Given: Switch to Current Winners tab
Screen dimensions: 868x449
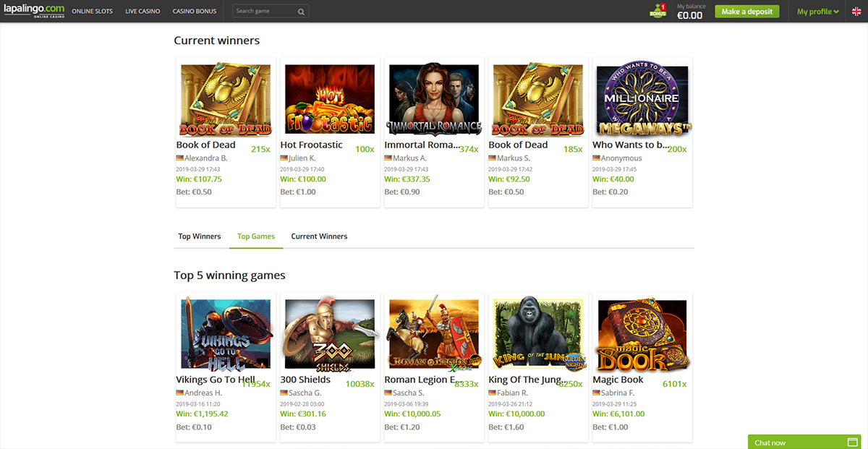Looking at the screenshot, I should tap(319, 236).
